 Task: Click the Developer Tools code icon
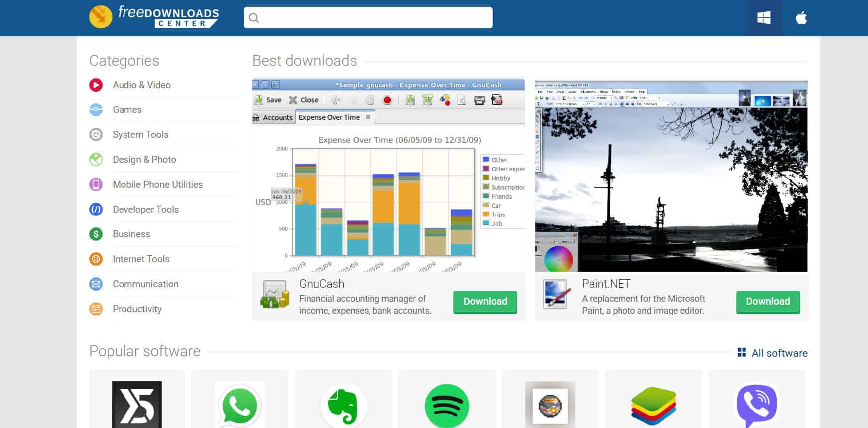pos(96,209)
